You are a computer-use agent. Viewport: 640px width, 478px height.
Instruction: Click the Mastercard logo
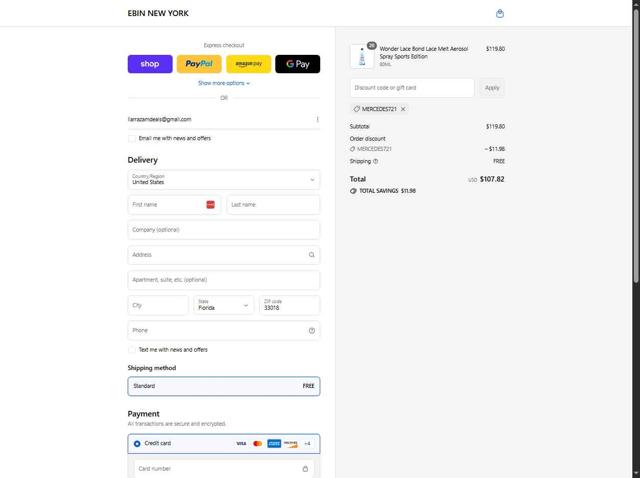pyautogui.click(x=258, y=444)
